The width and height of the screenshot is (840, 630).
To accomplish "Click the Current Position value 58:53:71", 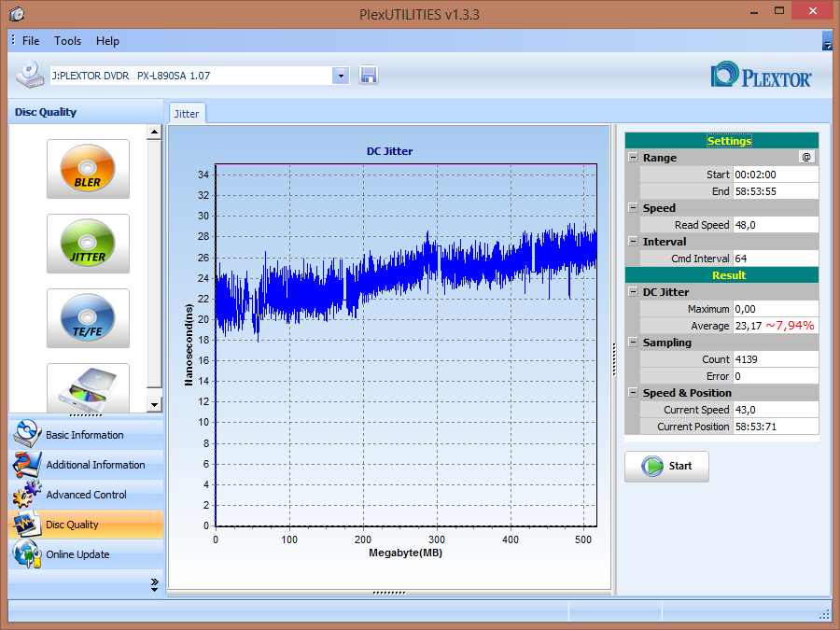I will tap(776, 427).
